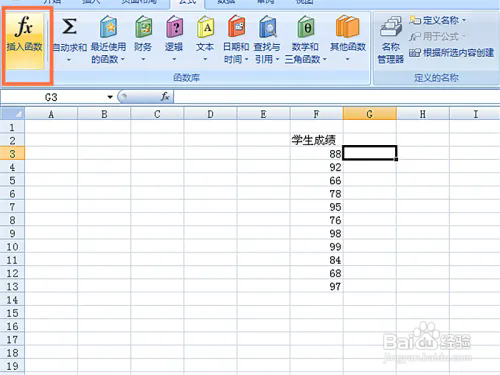The width and height of the screenshot is (500, 375).
Task: Open the Financial (财务) functions book icon
Action: click(x=143, y=27)
